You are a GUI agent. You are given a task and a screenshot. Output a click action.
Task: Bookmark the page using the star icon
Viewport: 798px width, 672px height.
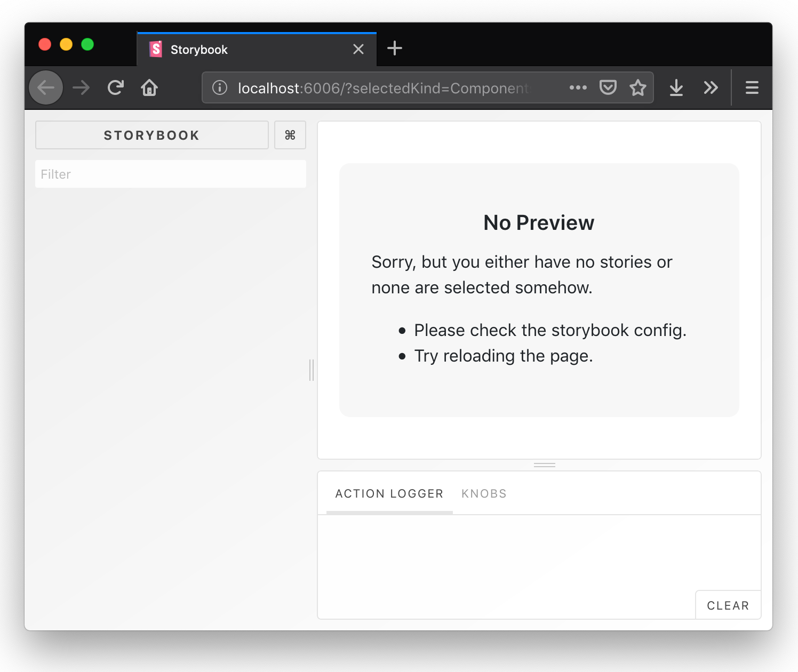[638, 87]
